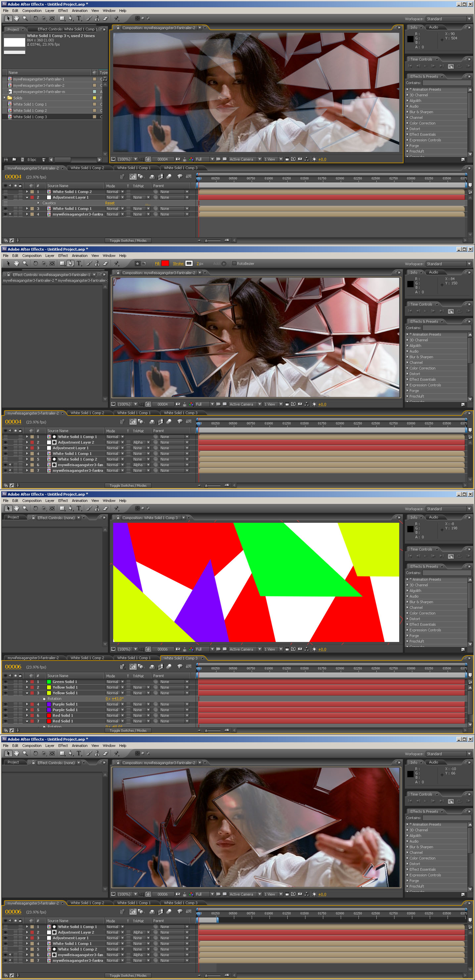
Task: Click the Fill: options link
Action: coord(157,264)
